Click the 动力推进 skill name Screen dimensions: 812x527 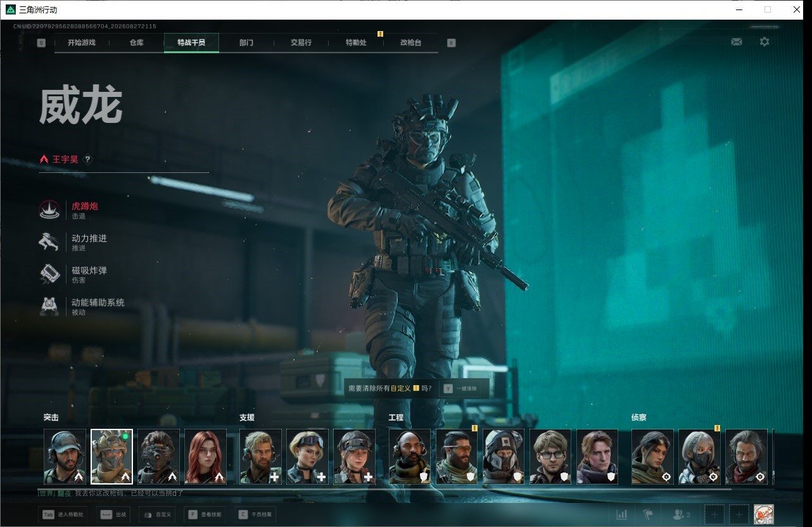89,238
